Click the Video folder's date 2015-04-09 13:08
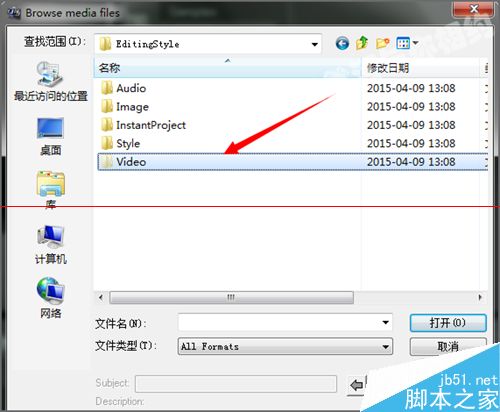Viewport: 500px width, 412px height. click(x=411, y=162)
